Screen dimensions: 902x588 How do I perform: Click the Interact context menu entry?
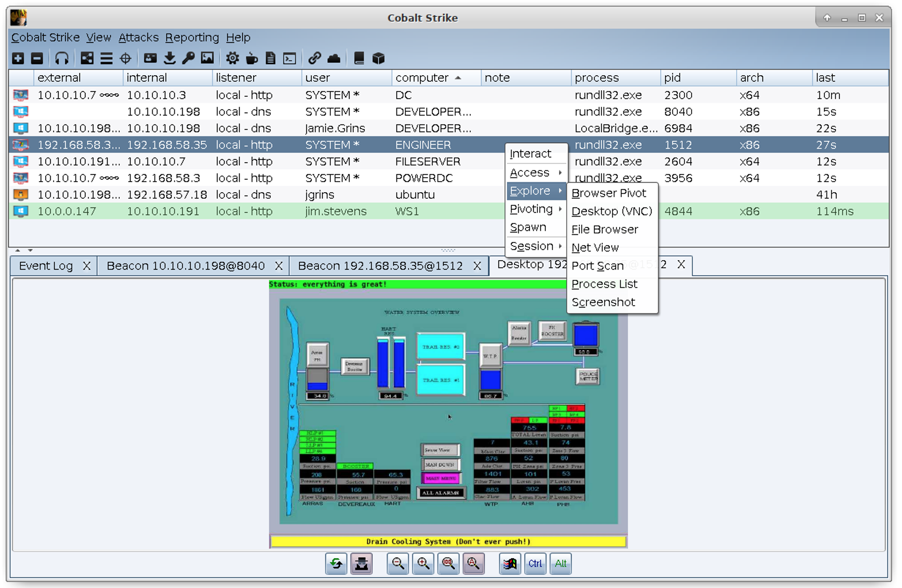coord(530,154)
